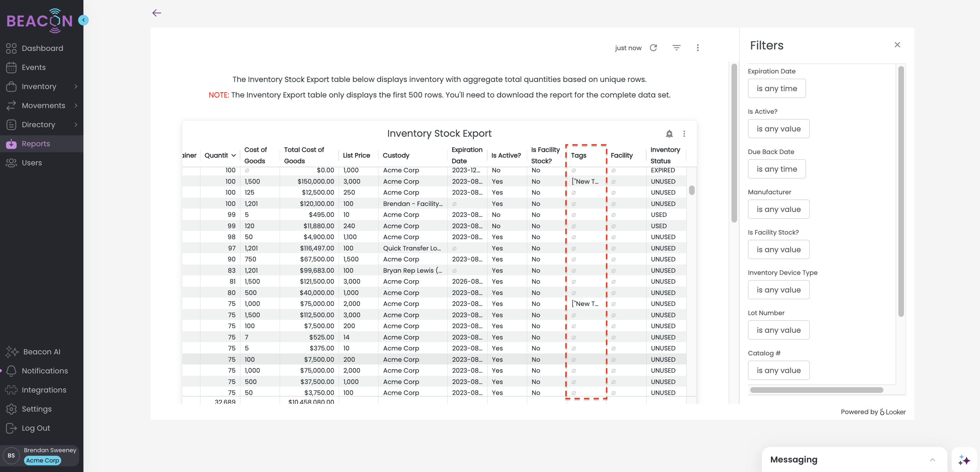This screenshot has width=980, height=472.
Task: Go back with the purple arrow
Action: (157, 13)
